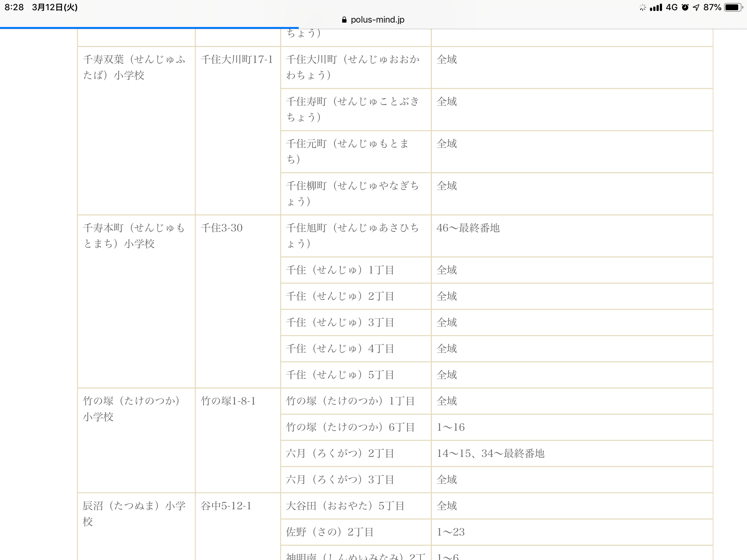The image size is (747, 560).
Task: Tap the 4G network indicator
Action: 671,7
